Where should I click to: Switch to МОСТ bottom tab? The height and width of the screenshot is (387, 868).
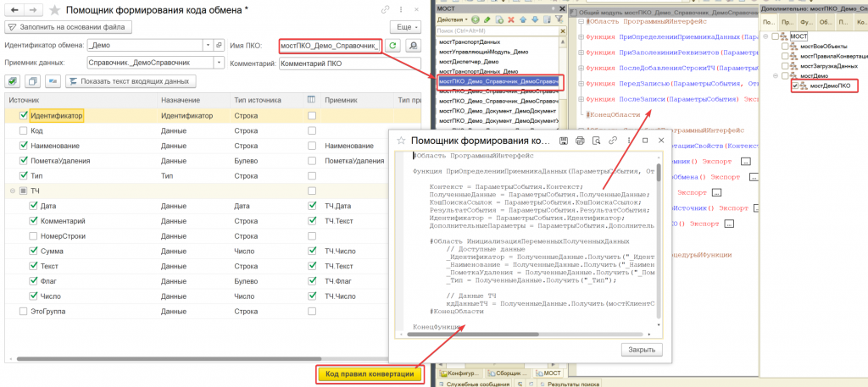click(548, 373)
